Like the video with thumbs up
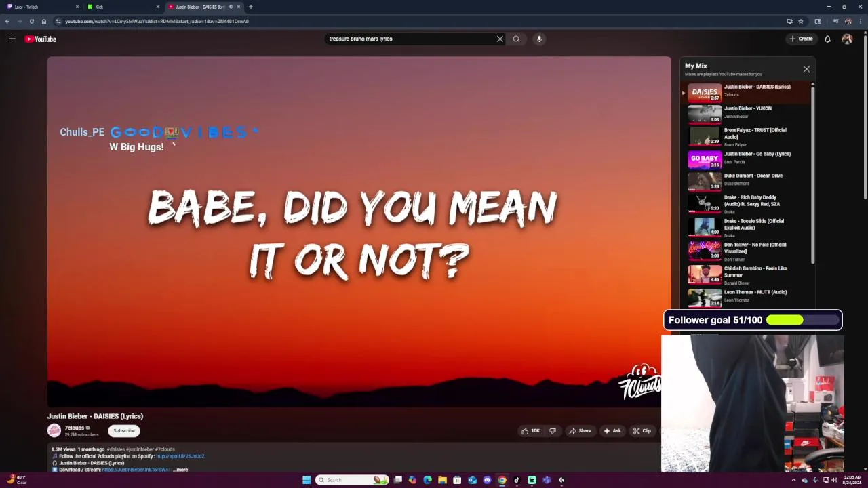The width and height of the screenshot is (868, 488). pos(530,431)
